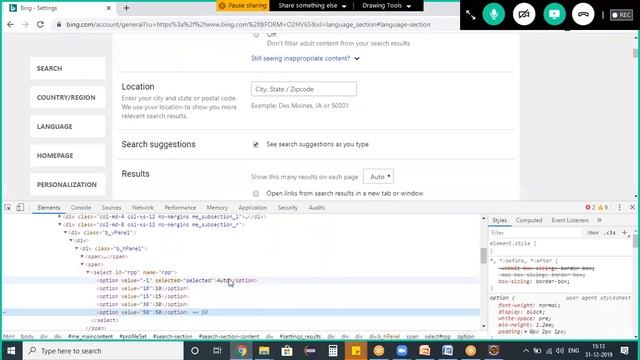
Task: Go forward in the browser
Action: pos(25,24)
